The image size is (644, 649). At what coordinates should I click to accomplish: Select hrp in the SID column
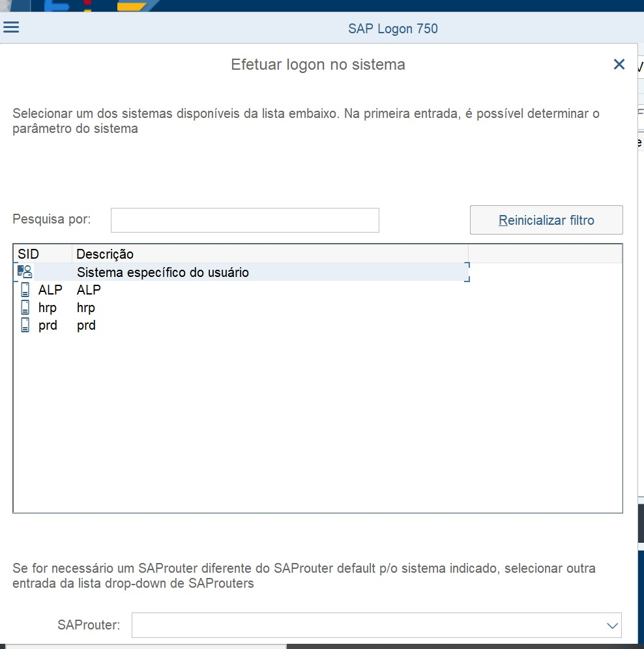pyautogui.click(x=47, y=308)
